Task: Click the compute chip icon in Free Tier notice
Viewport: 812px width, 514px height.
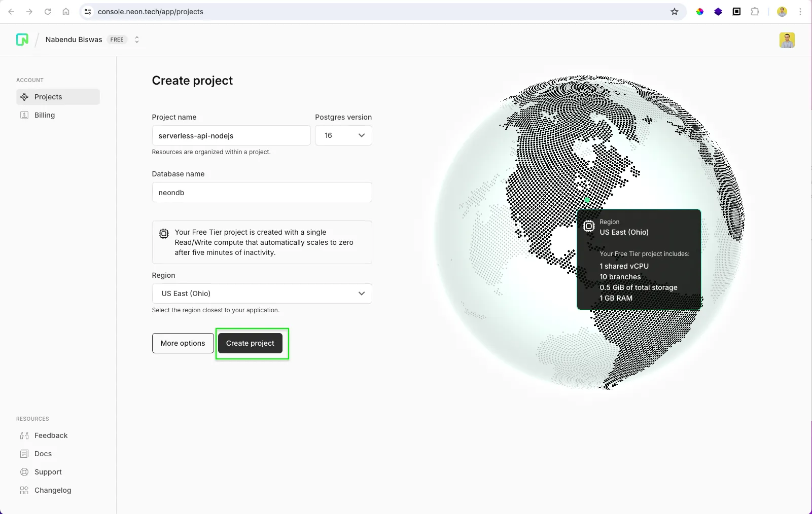Action: (164, 234)
